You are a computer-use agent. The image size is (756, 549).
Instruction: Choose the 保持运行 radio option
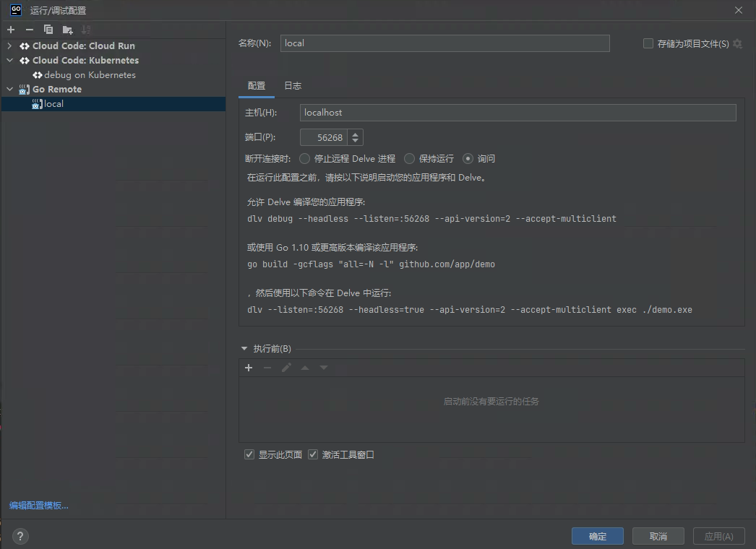[410, 159]
